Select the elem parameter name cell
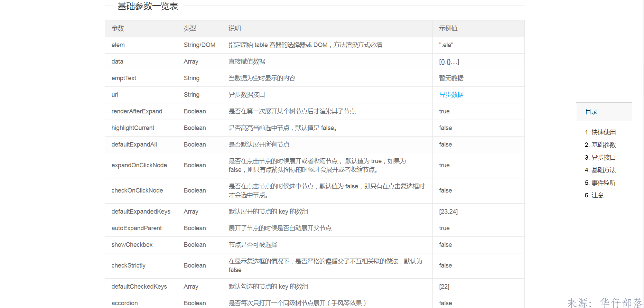 coord(118,45)
